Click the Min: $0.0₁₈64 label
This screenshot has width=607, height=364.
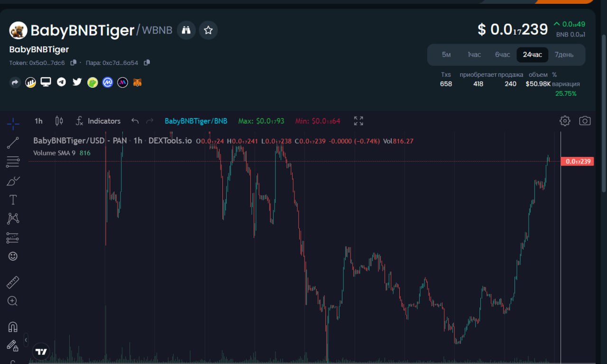click(318, 121)
